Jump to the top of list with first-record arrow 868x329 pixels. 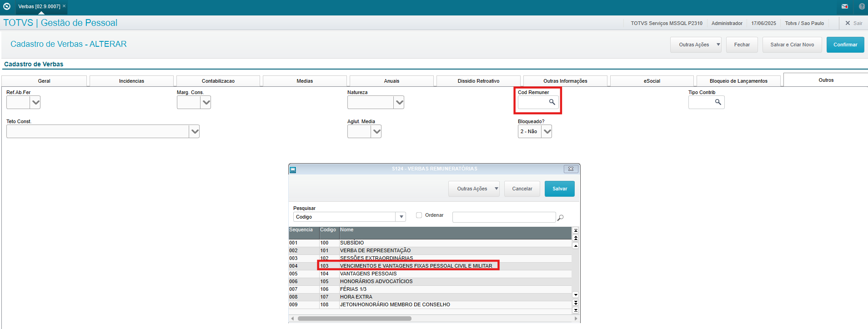pyautogui.click(x=576, y=230)
